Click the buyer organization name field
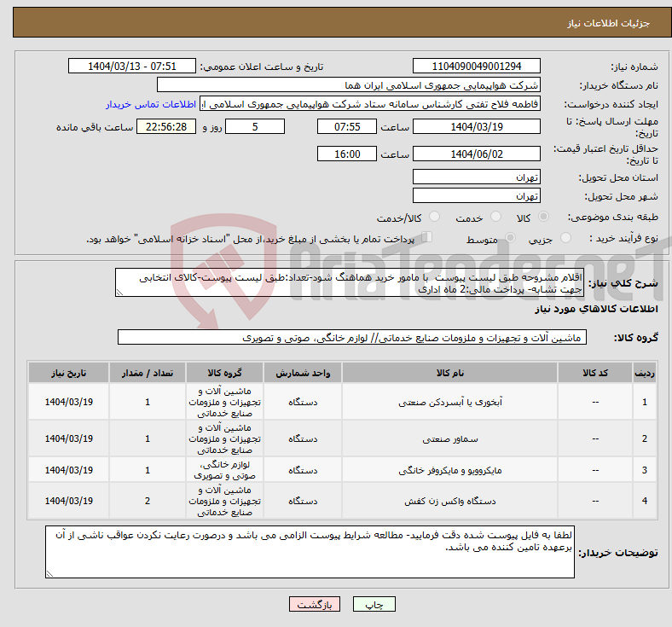 (349, 85)
